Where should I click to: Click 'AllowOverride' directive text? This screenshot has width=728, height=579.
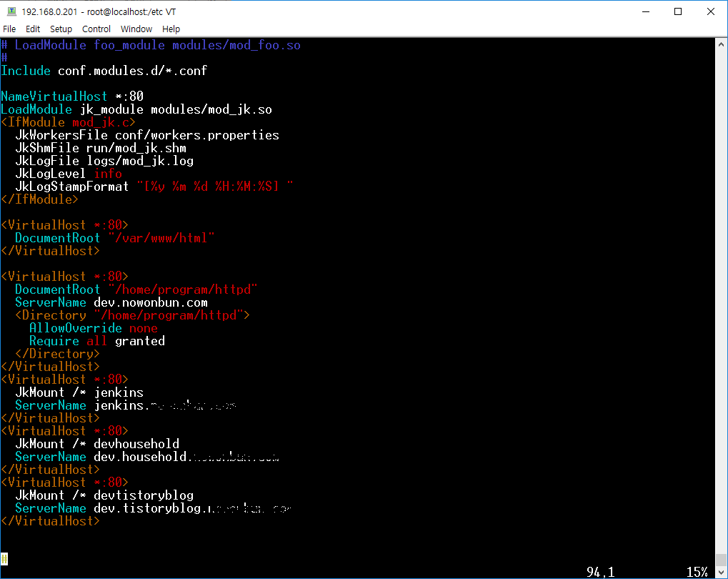click(x=76, y=328)
